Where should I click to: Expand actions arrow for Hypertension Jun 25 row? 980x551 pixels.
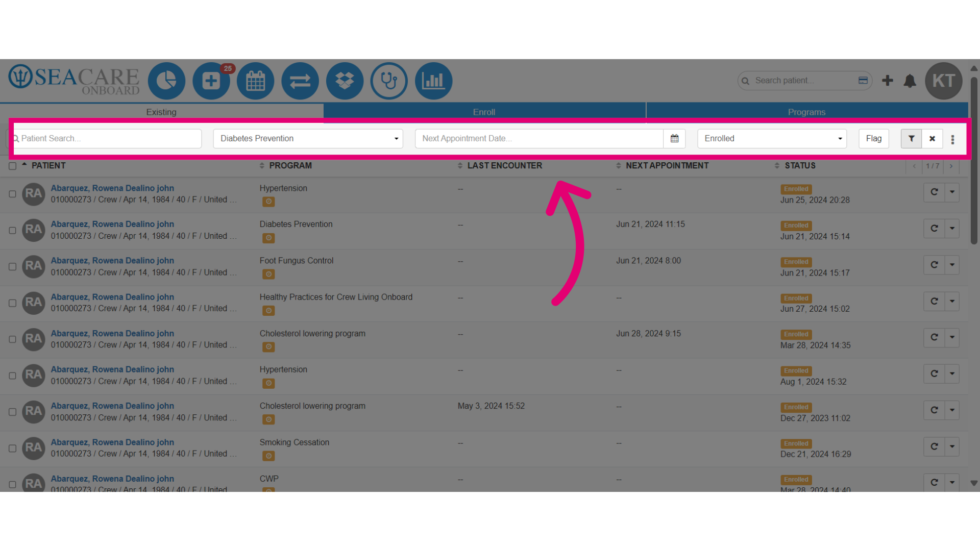click(x=952, y=192)
